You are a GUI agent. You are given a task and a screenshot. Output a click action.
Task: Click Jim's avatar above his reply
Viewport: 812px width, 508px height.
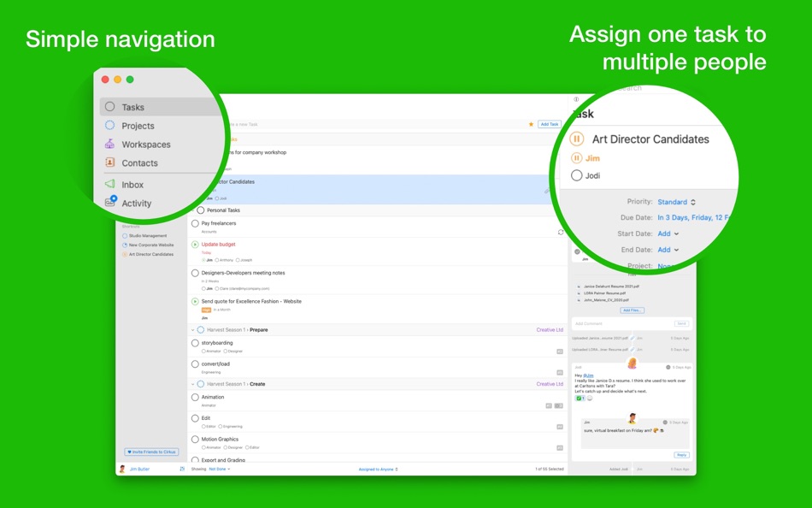[632, 418]
